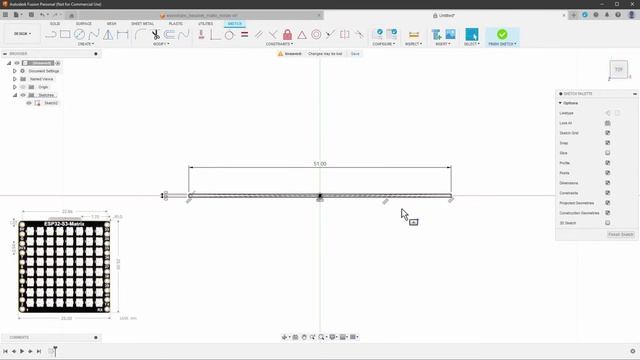Enable the Slice checkbox
This screenshot has height=360, width=640.
[607, 153]
